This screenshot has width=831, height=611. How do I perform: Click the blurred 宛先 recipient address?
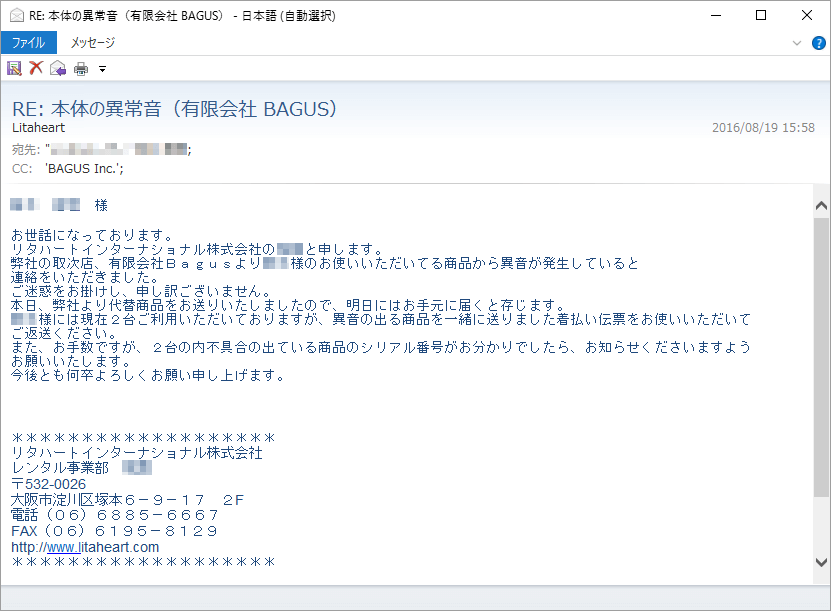click(x=119, y=149)
